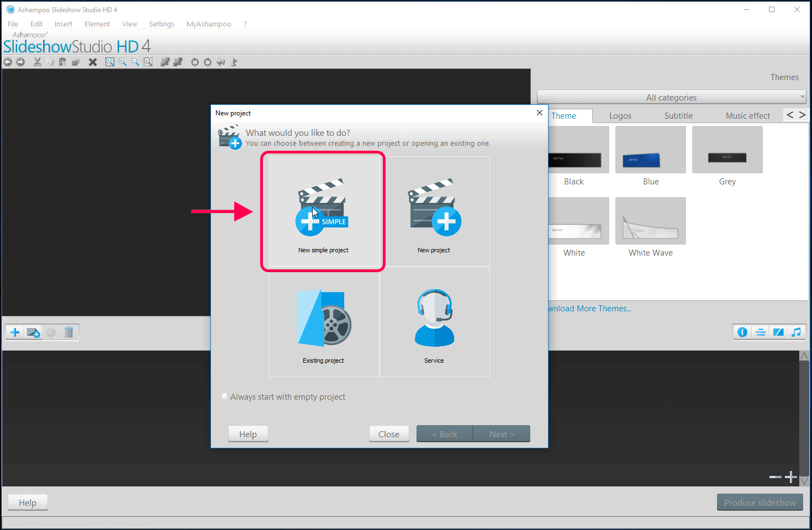Show next tabs with right arrow
812x530 pixels.
pyautogui.click(x=803, y=115)
